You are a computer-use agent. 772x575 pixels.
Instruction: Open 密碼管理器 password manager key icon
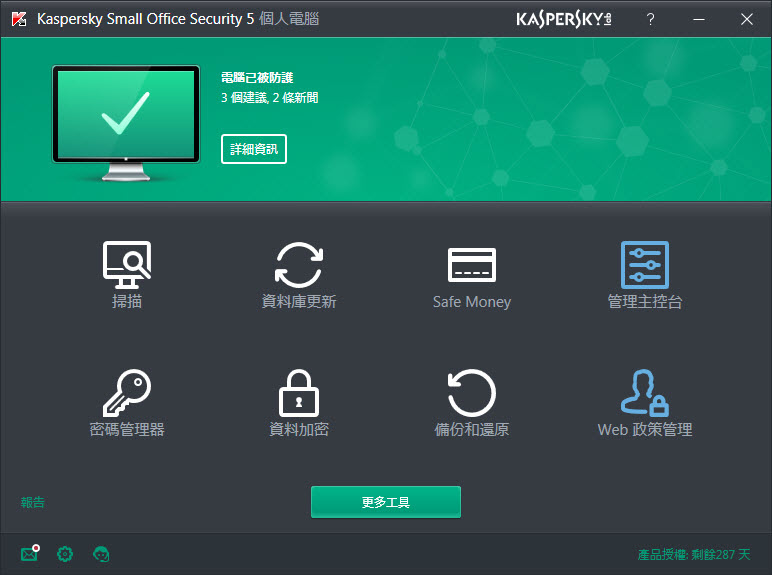click(x=127, y=393)
